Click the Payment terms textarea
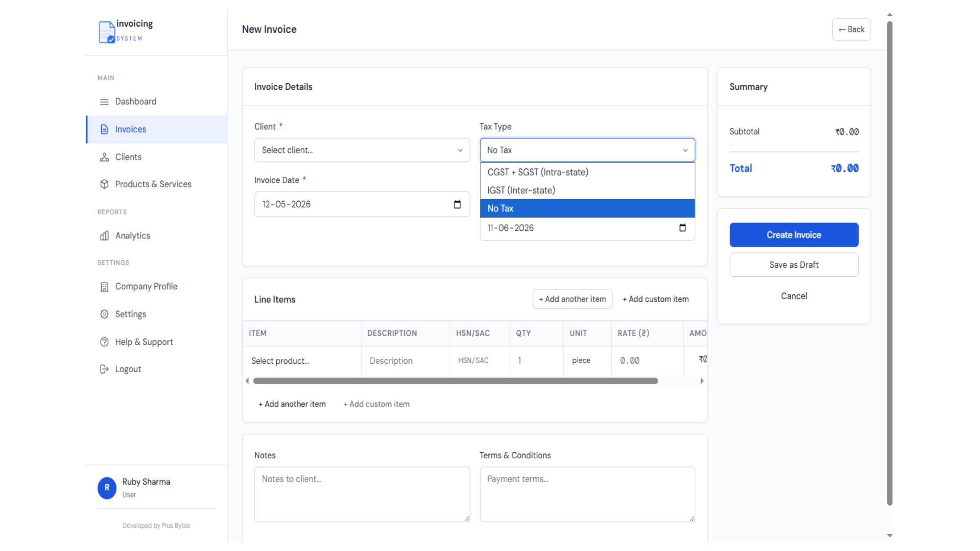Viewport: 980px width, 551px height. [x=587, y=494]
